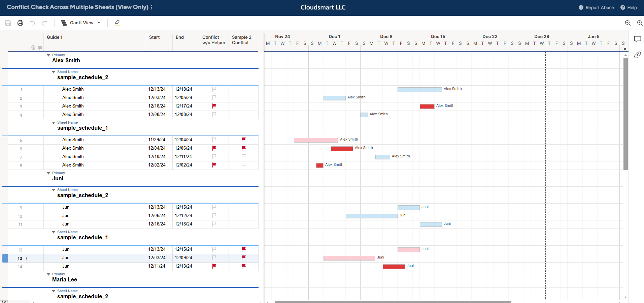Click the zoom out magnifier icon
Viewport: 644px width, 303px height.
tap(628, 23)
